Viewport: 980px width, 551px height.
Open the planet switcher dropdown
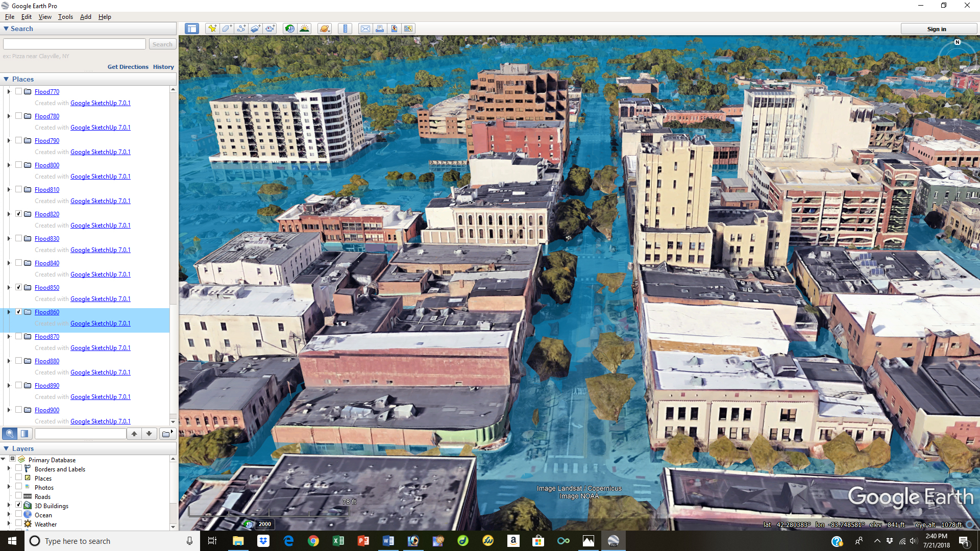[x=325, y=29]
